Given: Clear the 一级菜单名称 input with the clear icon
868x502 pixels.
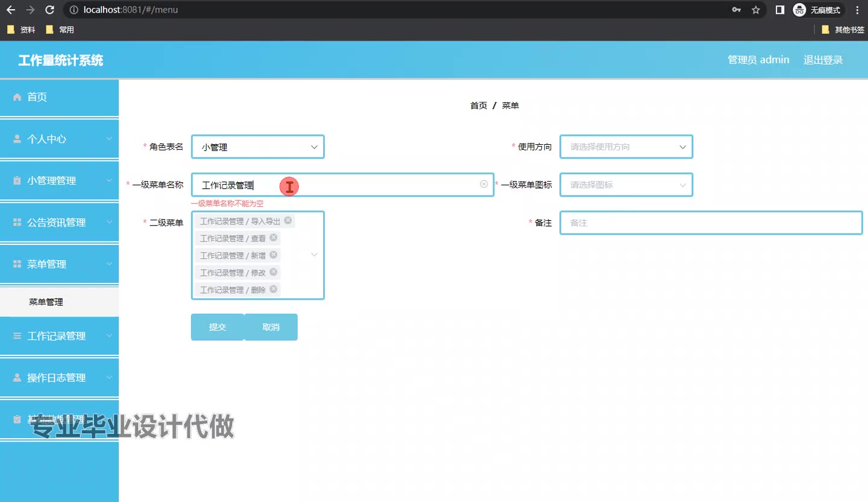Looking at the screenshot, I should pyautogui.click(x=483, y=184).
